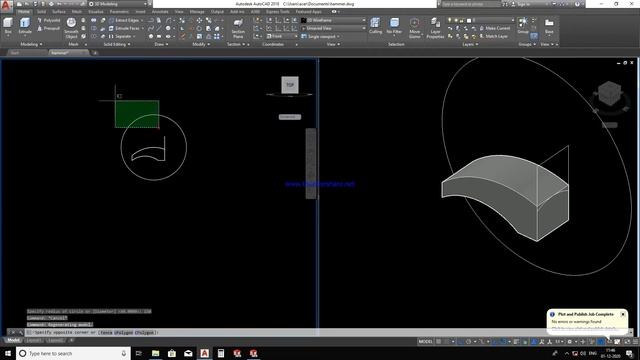Image resolution: width=640 pixels, height=360 pixels.
Task: Open the Calculator app in taskbar
Action: (221, 353)
